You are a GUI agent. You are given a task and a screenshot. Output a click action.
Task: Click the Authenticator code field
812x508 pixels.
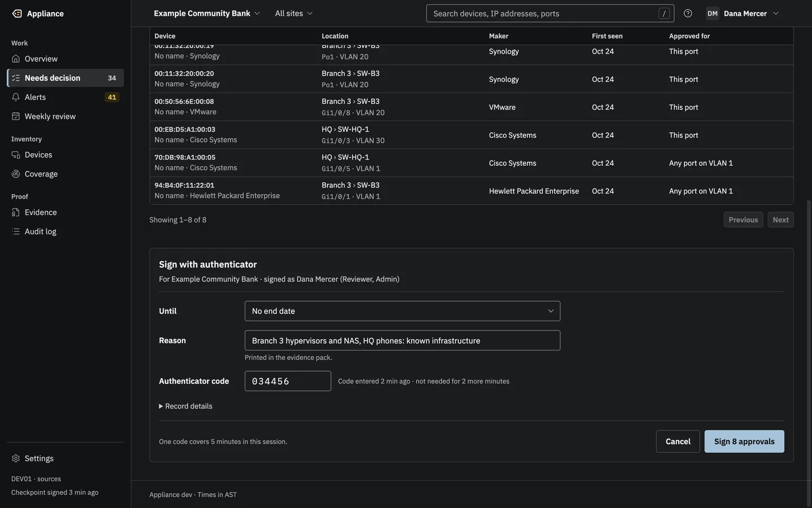(x=288, y=381)
